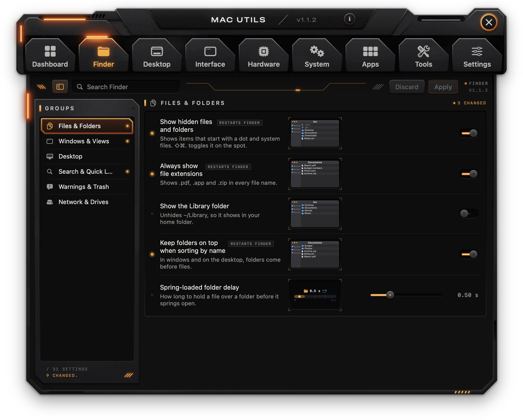523x420 pixels.
Task: Click the System gears icon
Action: (317, 51)
